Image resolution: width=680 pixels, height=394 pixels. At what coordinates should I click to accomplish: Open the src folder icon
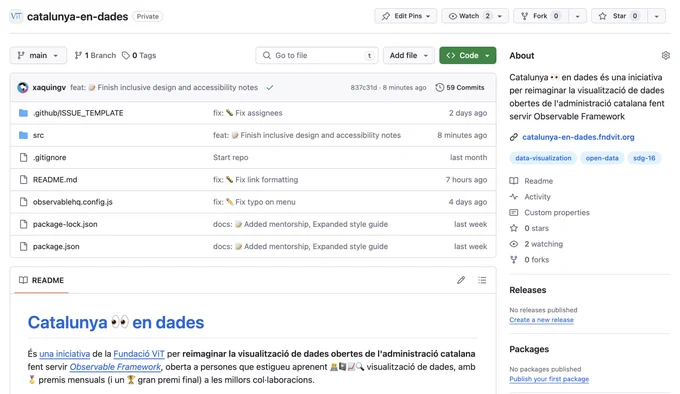(23, 135)
